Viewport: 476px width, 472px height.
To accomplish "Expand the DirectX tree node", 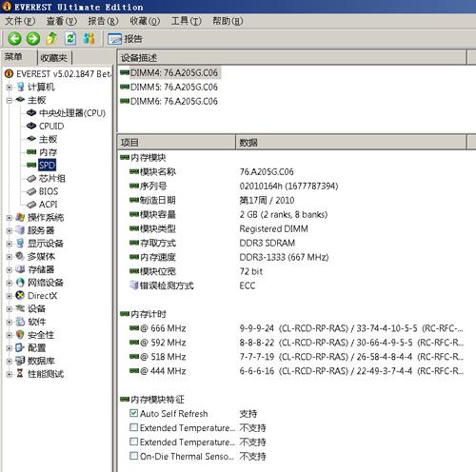I will pos(10,296).
